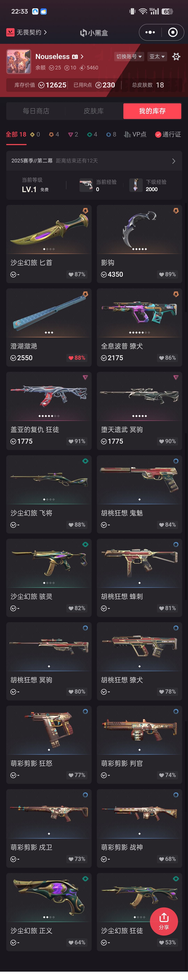Open the ID card icon next to Nouseless
Image resolution: width=188 pixels, height=980 pixels.
point(75,57)
